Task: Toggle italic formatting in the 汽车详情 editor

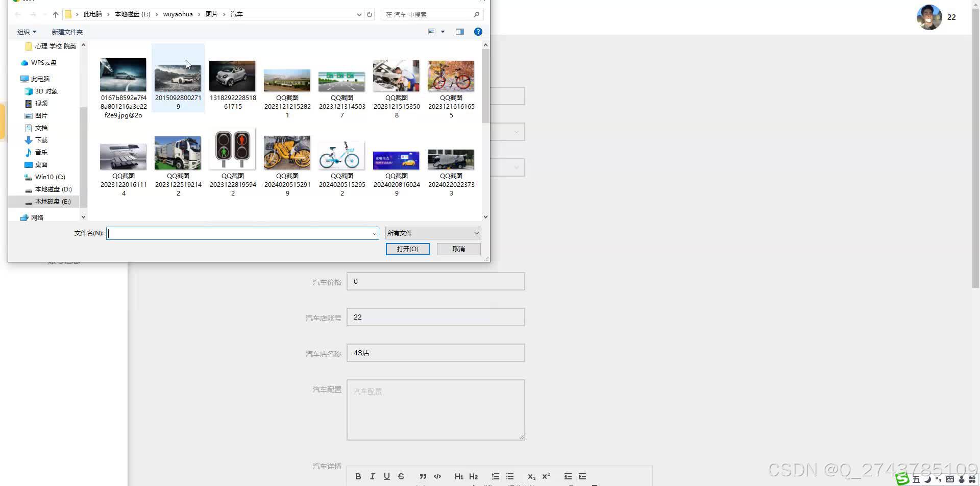Action: point(373,476)
